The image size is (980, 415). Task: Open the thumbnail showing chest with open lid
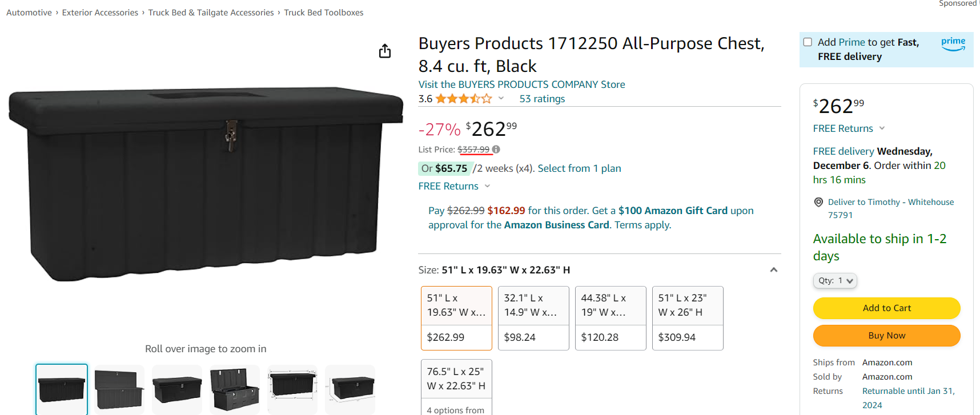click(x=119, y=389)
